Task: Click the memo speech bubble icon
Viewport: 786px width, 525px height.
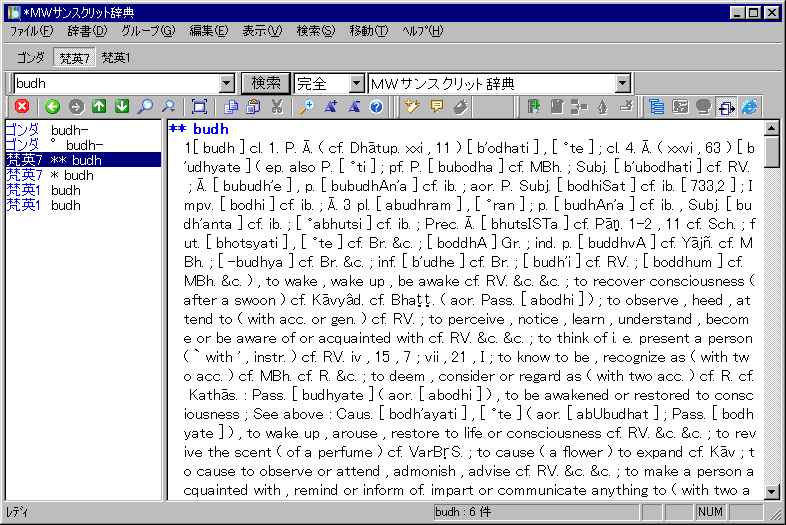Action: coord(437,106)
